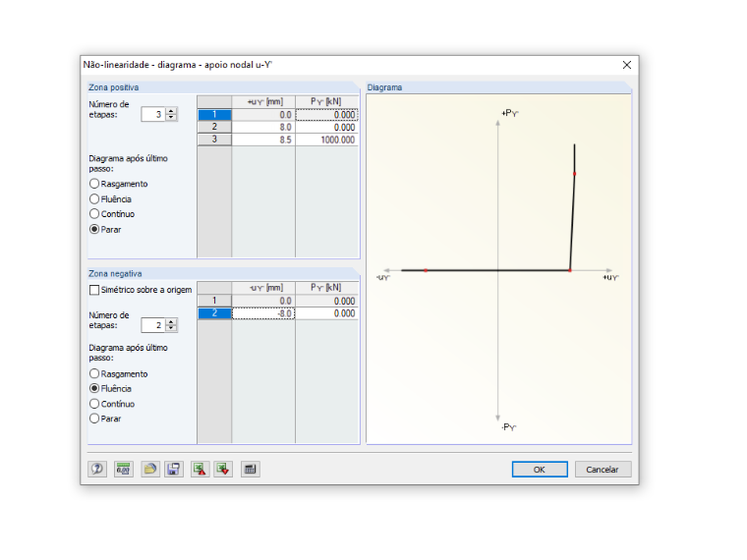The width and height of the screenshot is (747, 560).
Task: Click the -8.0 mm cell in Zona negativa
Action: 263,313
